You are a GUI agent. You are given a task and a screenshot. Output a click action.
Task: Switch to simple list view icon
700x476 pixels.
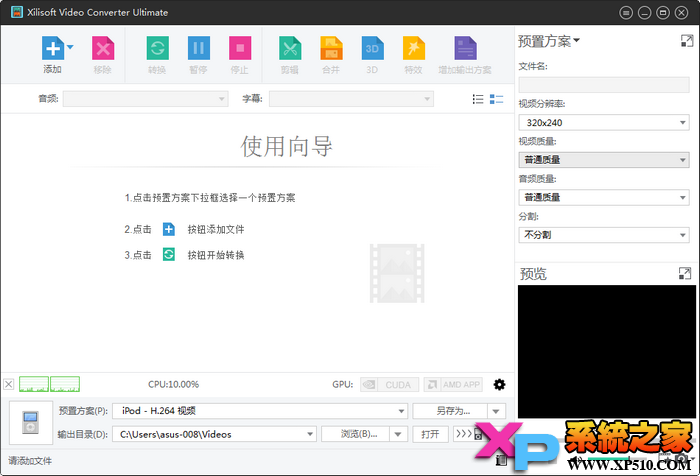point(478,99)
